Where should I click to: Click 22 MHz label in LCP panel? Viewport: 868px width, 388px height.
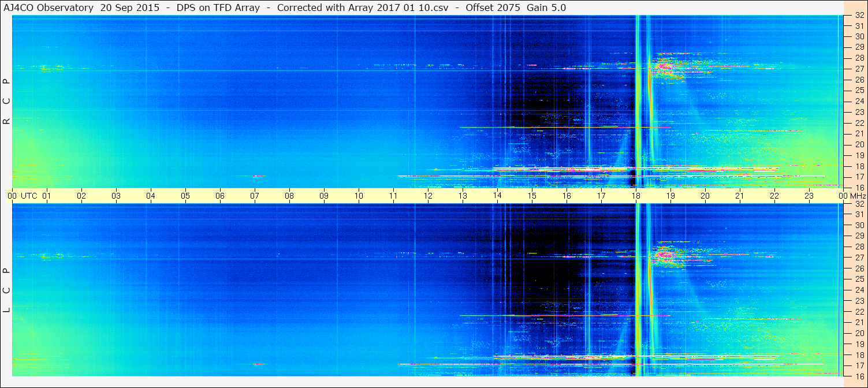[859, 312]
